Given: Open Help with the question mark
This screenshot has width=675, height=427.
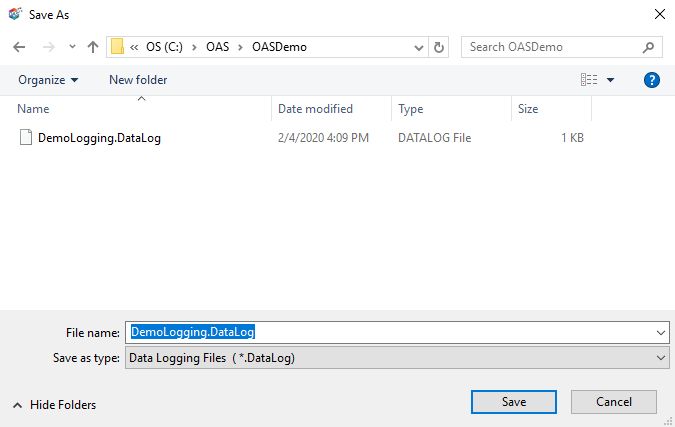Looking at the screenshot, I should pos(652,80).
